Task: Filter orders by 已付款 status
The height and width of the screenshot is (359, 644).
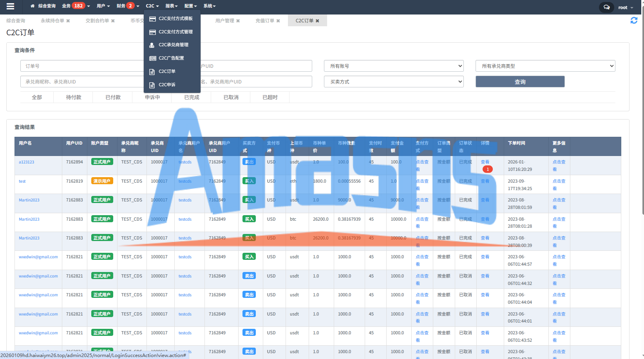Action: point(113,97)
